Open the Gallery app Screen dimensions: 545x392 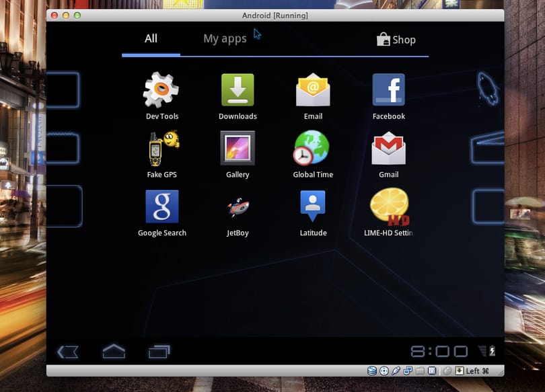click(x=238, y=155)
